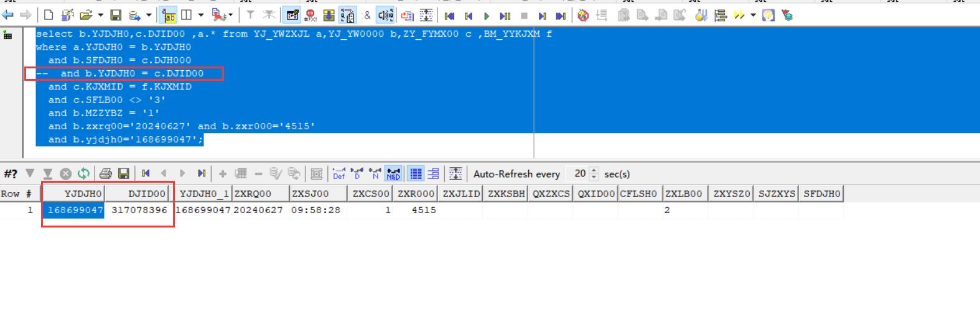This screenshot has height=335, width=980.
Task: Click the New document icon
Action: click(x=49, y=15)
